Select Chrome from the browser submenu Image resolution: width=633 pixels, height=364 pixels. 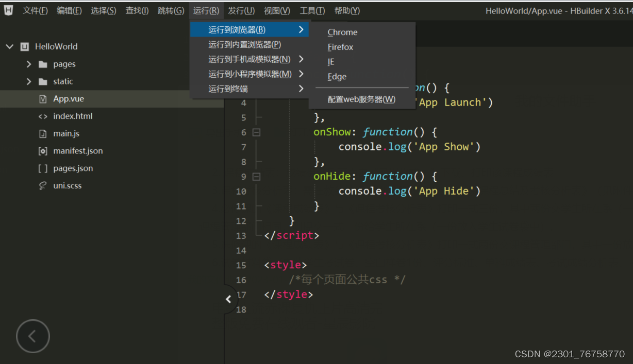[342, 32]
